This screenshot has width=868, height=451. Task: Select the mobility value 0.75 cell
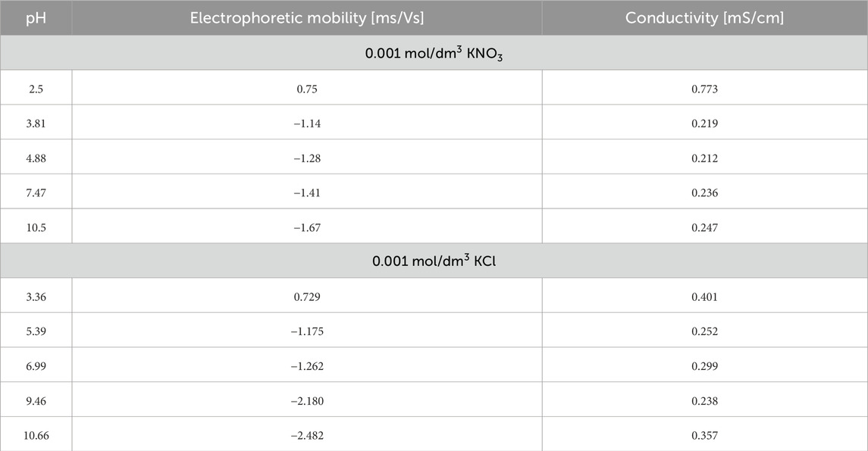(307, 89)
